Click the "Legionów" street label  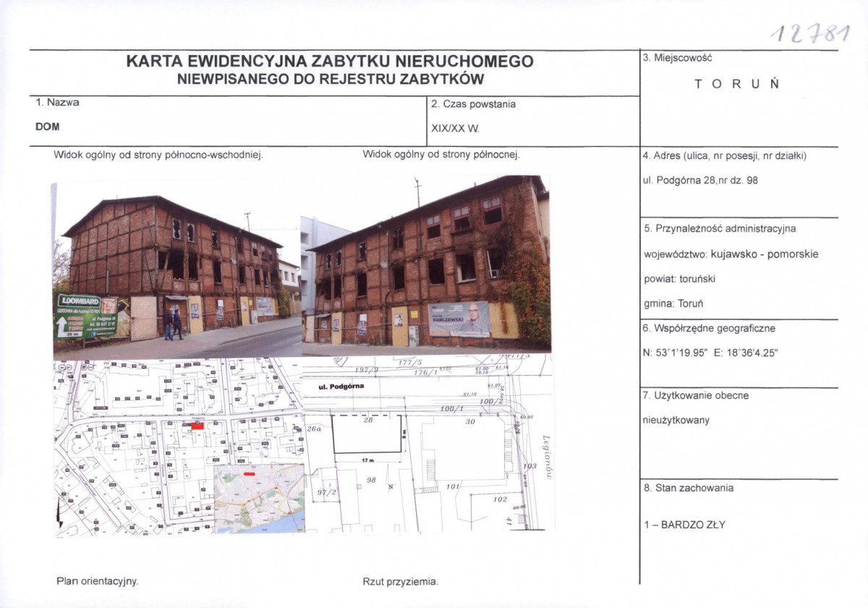(x=548, y=457)
